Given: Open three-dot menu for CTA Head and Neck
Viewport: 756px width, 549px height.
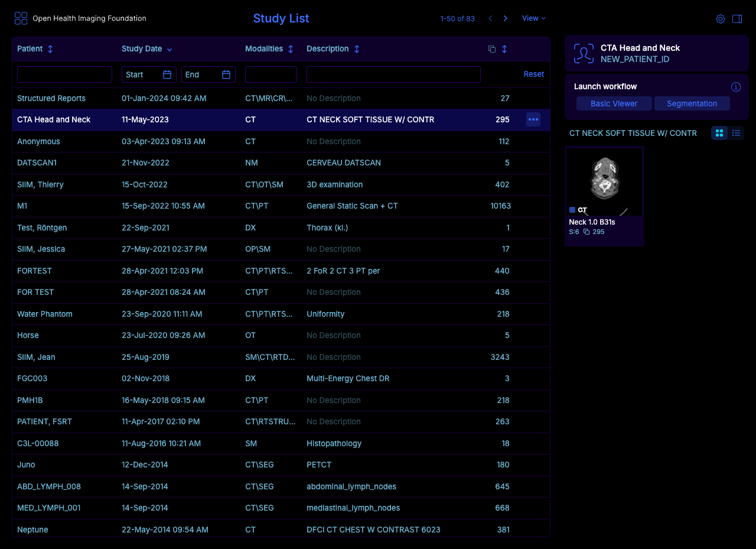Looking at the screenshot, I should click(533, 119).
